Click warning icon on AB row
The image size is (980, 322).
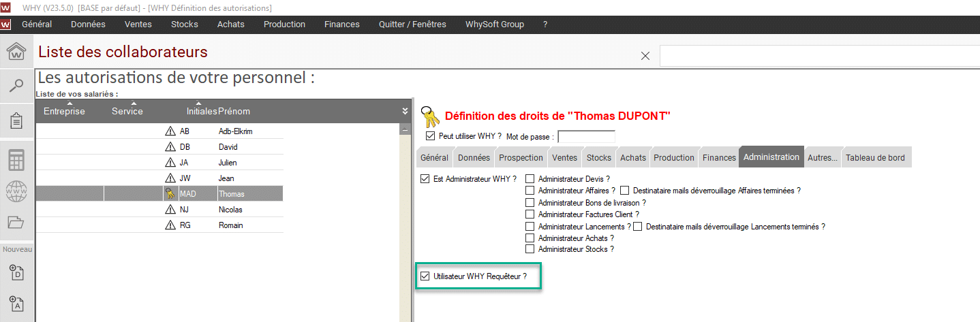[x=170, y=131]
